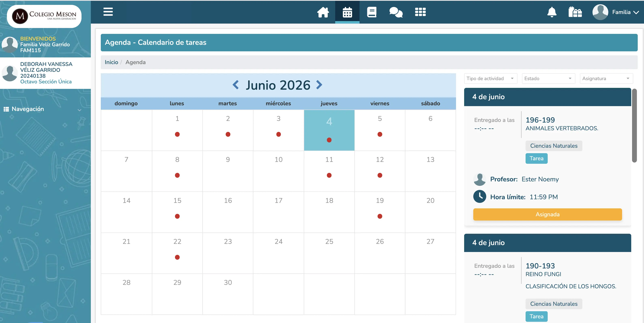Click Octavo Sección Única grade text
The height and width of the screenshot is (323, 644).
pyautogui.click(x=46, y=82)
